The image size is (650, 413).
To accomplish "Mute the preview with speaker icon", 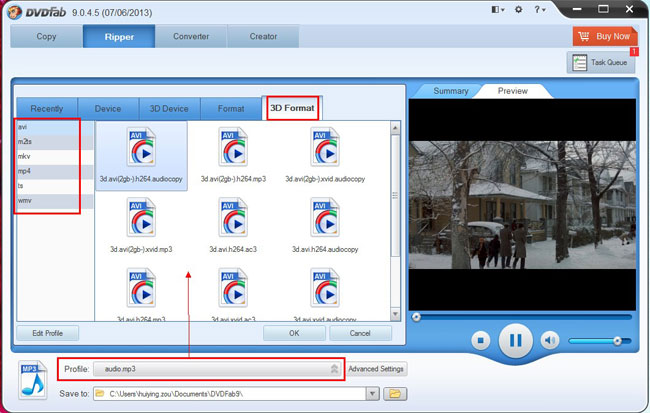I will tap(550, 341).
